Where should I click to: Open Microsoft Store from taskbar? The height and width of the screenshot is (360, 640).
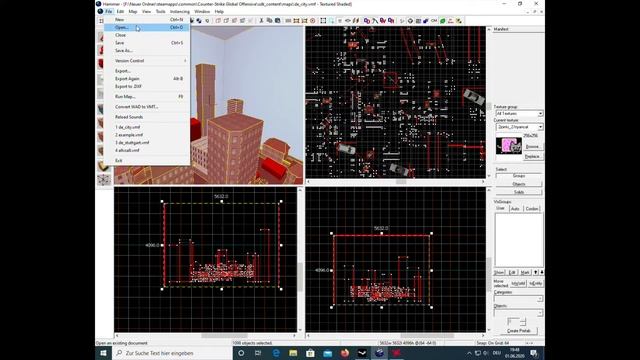click(310, 353)
